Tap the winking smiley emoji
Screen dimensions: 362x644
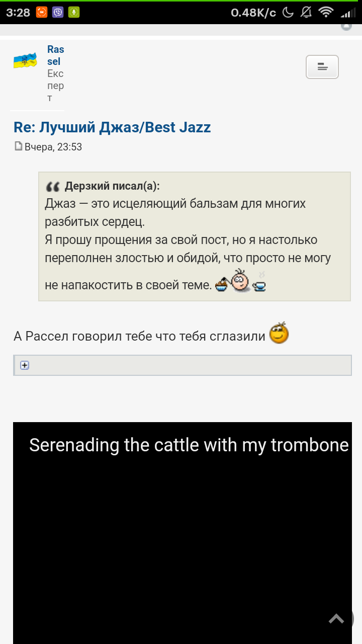coord(279,333)
